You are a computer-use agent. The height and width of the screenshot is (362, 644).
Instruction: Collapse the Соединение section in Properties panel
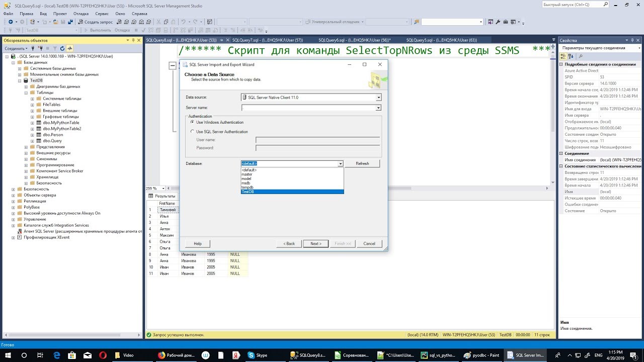click(x=561, y=153)
